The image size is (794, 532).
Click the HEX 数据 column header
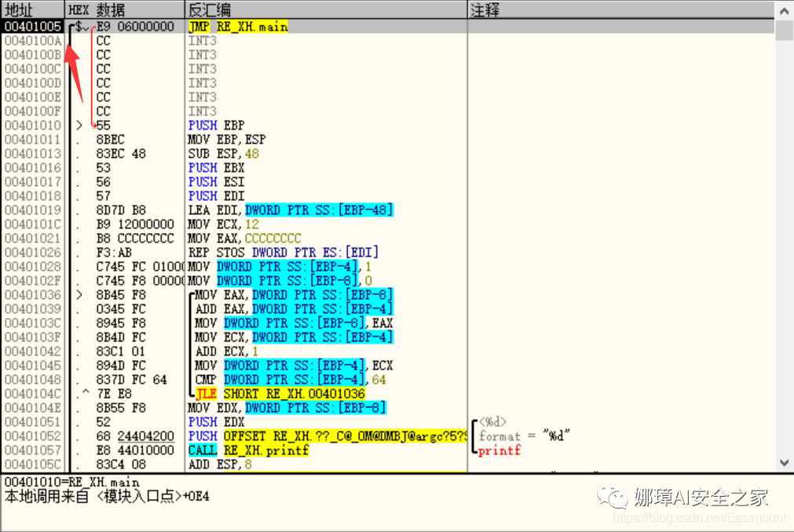pyautogui.click(x=125, y=9)
